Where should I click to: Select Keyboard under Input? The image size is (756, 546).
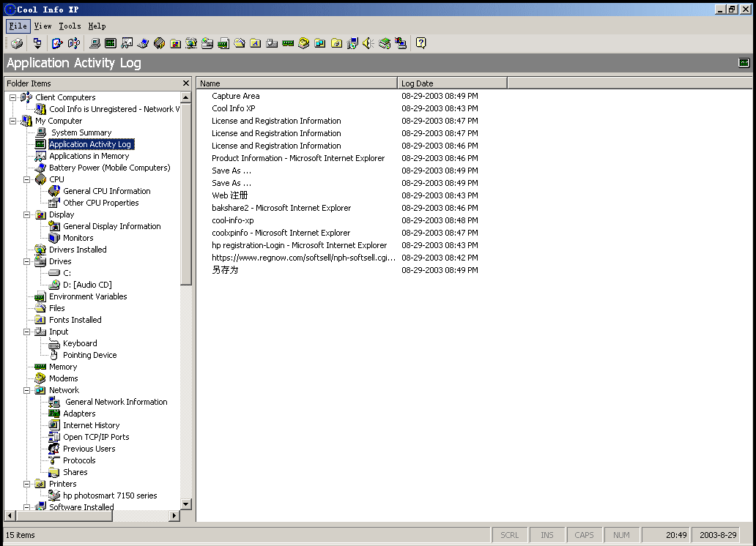(x=80, y=343)
